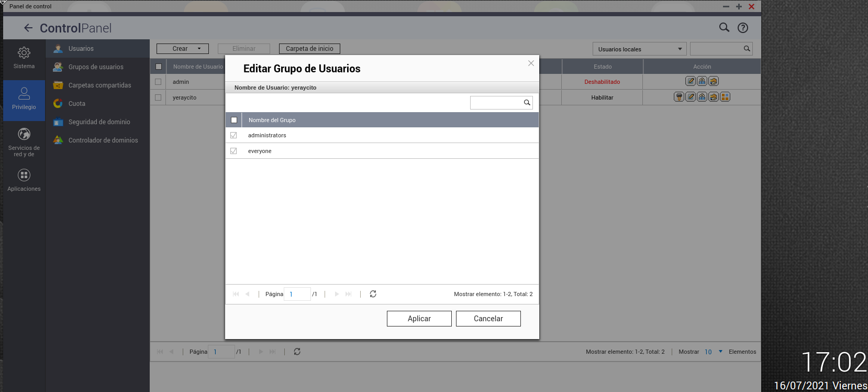Open the Sistema gear icon in sidebar
Image resolution: width=868 pixels, height=392 pixels.
pyautogui.click(x=24, y=53)
